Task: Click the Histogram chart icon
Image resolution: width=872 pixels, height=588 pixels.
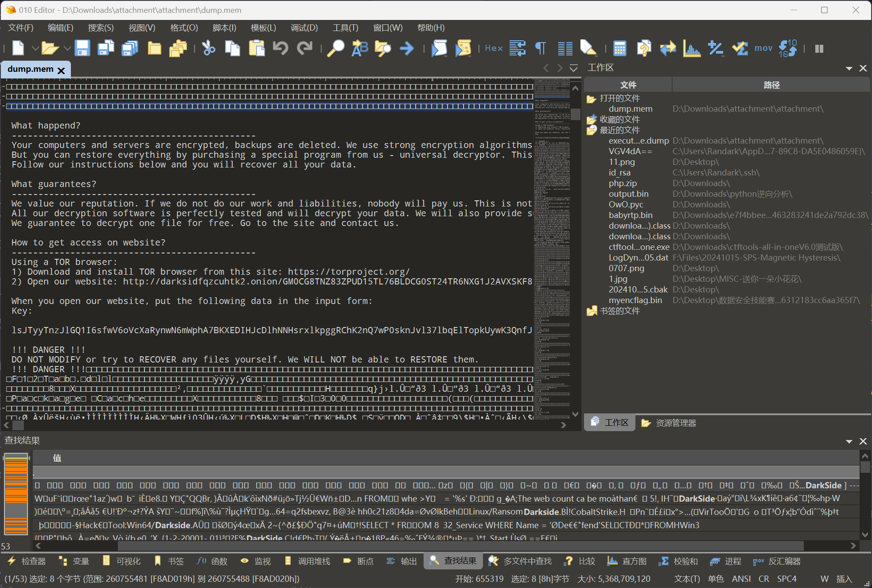Action: click(692, 48)
